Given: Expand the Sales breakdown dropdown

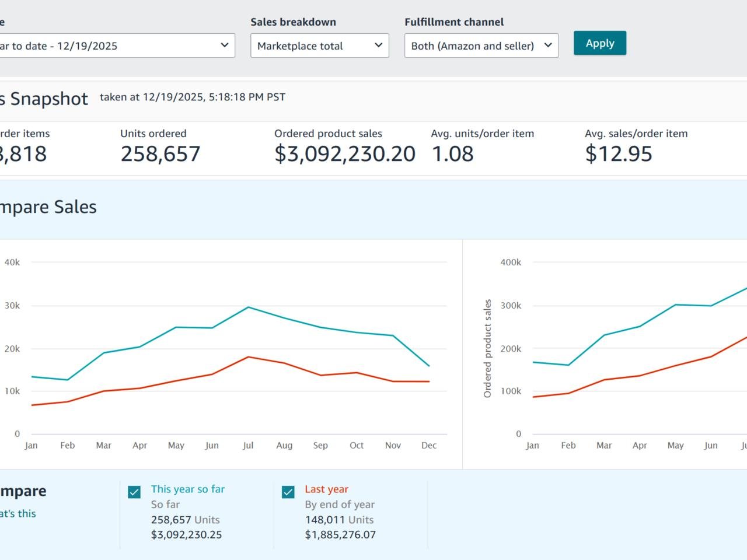Looking at the screenshot, I should point(319,45).
